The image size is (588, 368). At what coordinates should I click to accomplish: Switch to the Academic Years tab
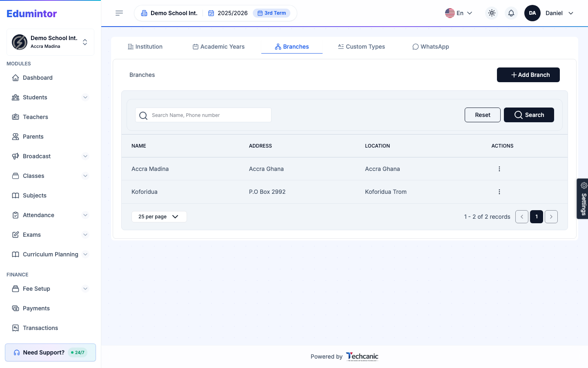coord(219,47)
